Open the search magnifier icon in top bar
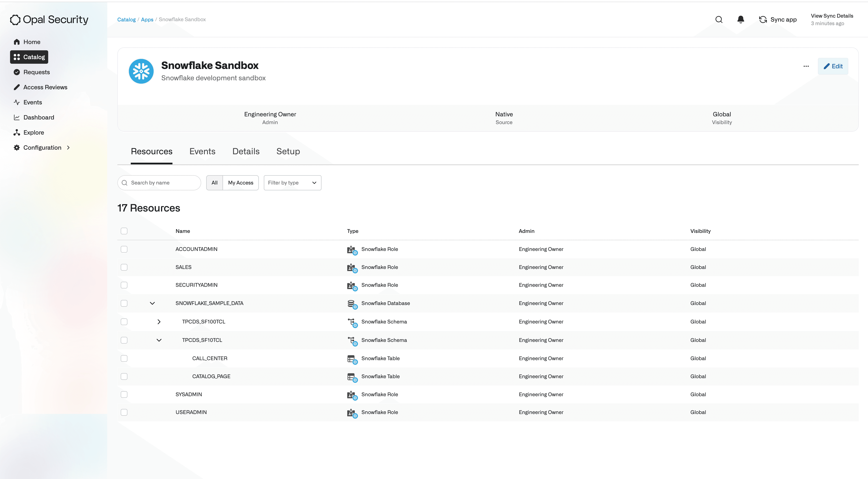Image resolution: width=868 pixels, height=479 pixels. coord(719,19)
